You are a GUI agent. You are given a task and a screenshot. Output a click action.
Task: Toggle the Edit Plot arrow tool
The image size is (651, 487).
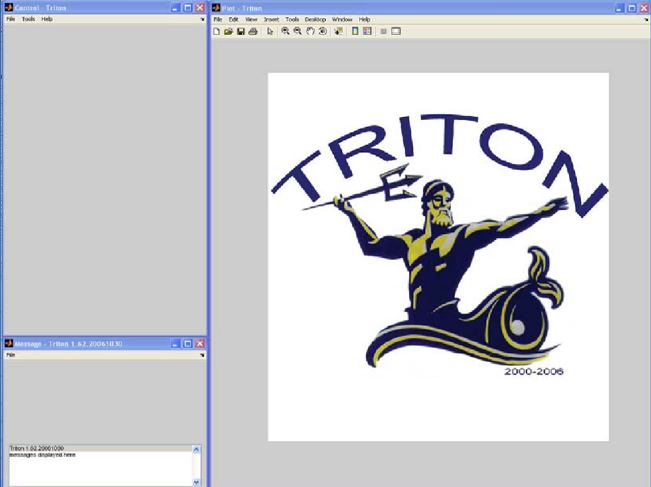tap(270, 31)
